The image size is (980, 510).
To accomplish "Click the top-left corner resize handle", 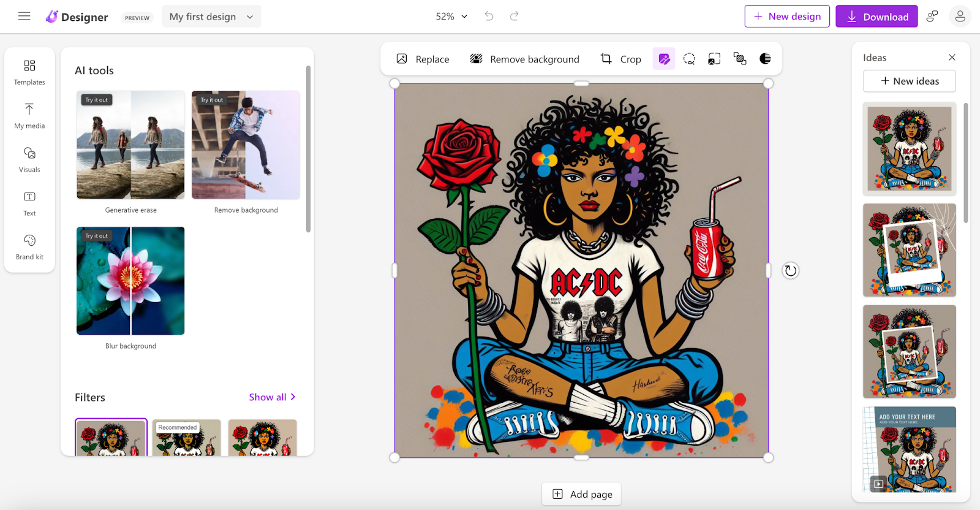I will click(x=394, y=83).
